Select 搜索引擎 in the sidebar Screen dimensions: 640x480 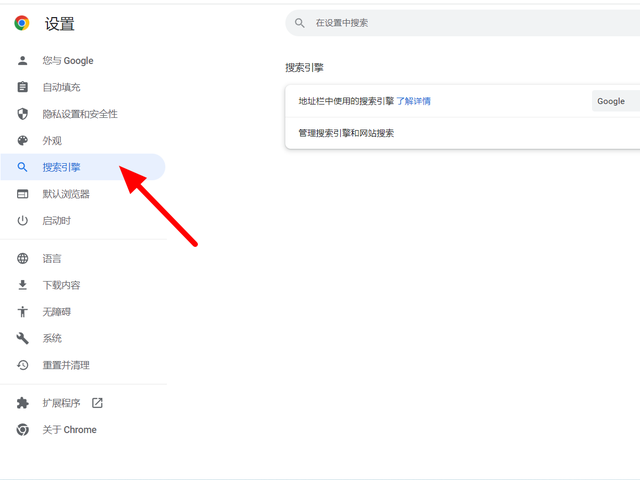point(62,168)
